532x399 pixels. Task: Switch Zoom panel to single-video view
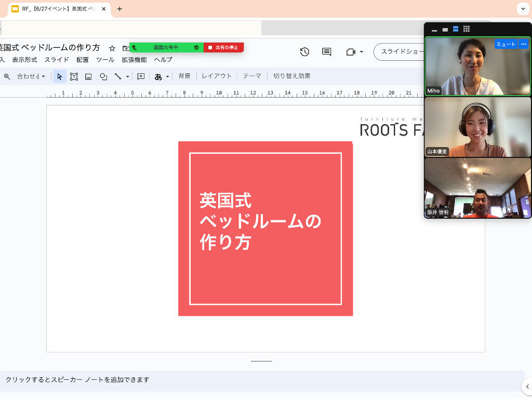(x=445, y=30)
